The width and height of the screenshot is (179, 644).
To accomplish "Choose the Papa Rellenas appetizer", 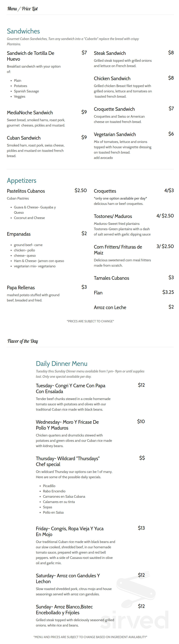I will (x=21, y=288).
